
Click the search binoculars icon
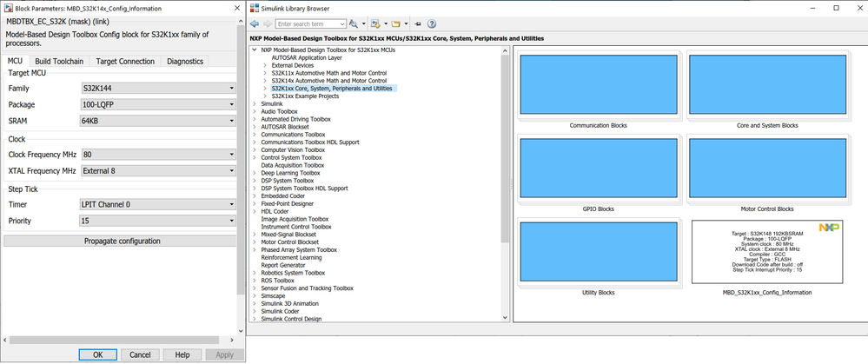coord(353,23)
